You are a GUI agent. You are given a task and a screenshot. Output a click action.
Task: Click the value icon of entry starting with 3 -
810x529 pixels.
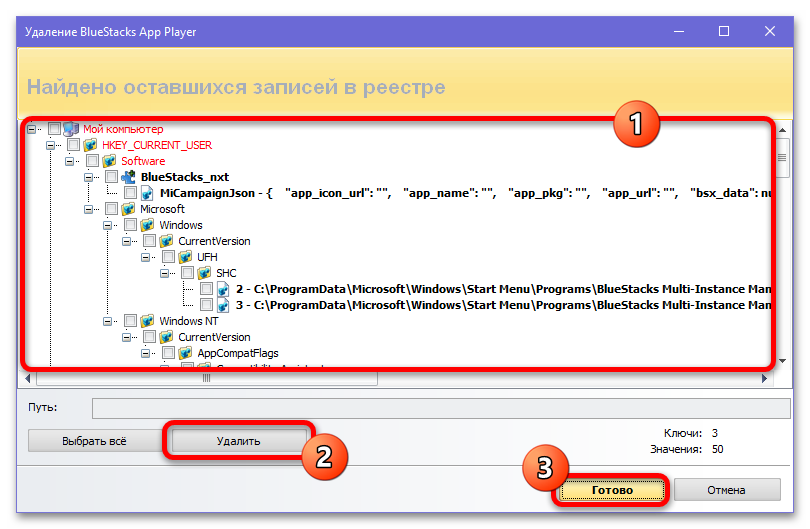click(223, 305)
